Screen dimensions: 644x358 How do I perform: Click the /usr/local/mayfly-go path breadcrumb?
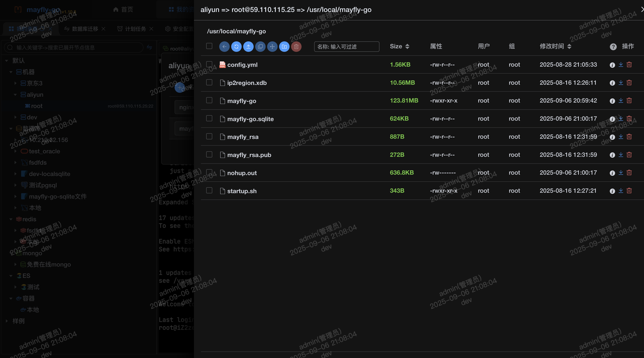point(236,31)
